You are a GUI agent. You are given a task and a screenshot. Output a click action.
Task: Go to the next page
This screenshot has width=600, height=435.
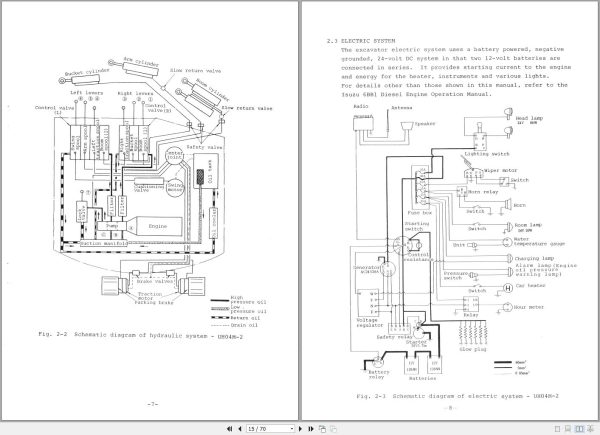[x=300, y=429]
